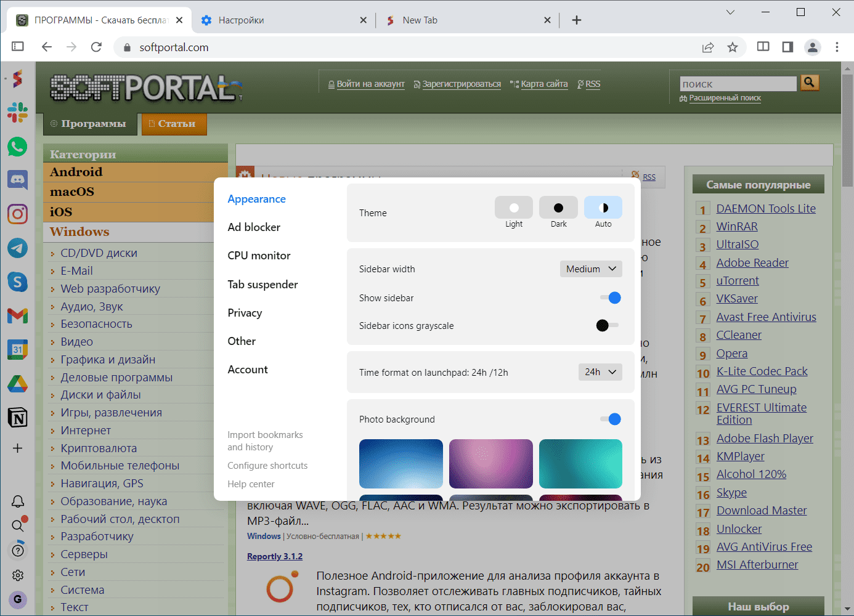Open WhatsApp from the sidebar
The image size is (854, 616).
click(x=17, y=147)
